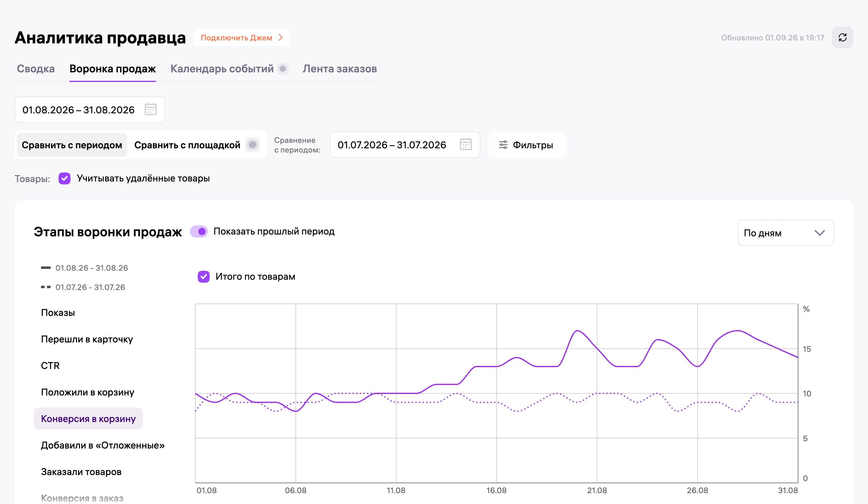Click the arrow in Подключить Джем
The width and height of the screenshot is (868, 504).
(x=281, y=38)
